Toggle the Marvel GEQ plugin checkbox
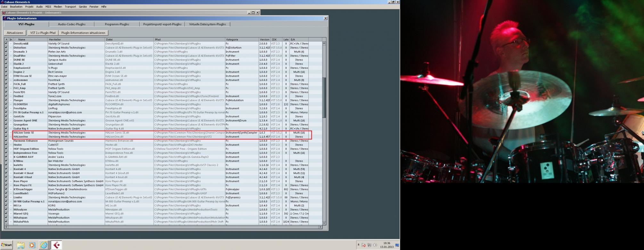The width and height of the screenshot is (644, 250). pyautogui.click(x=6, y=214)
